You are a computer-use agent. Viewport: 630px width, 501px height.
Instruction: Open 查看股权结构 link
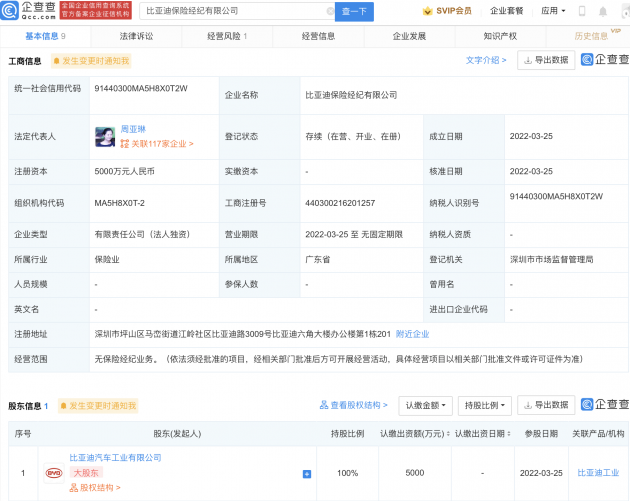pos(354,405)
